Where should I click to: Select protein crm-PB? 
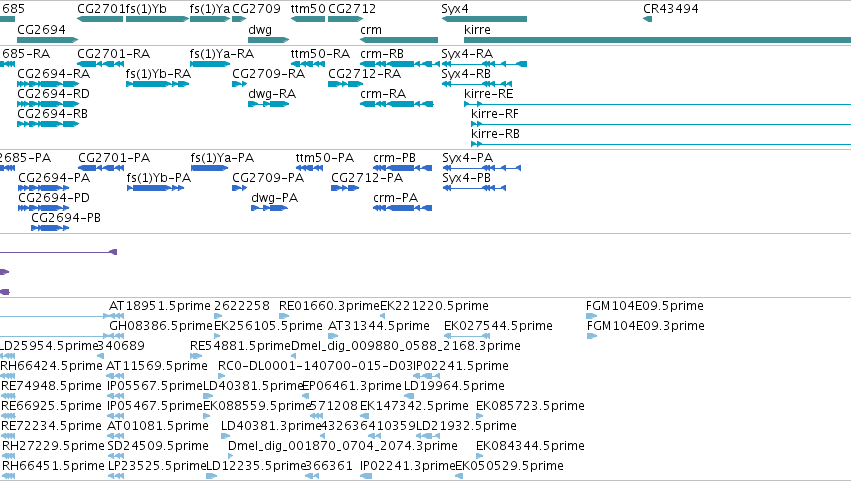pyautogui.click(x=403, y=168)
